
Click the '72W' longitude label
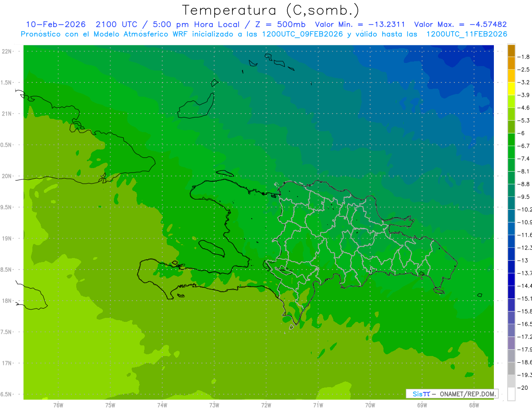[266, 405]
